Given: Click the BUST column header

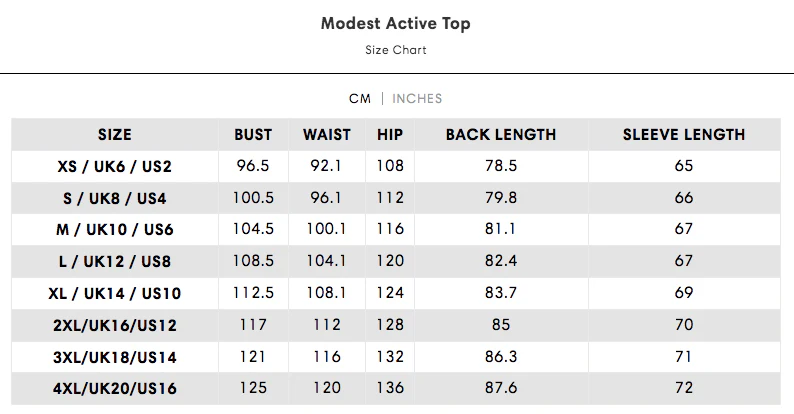Looking at the screenshot, I should coord(253,135).
